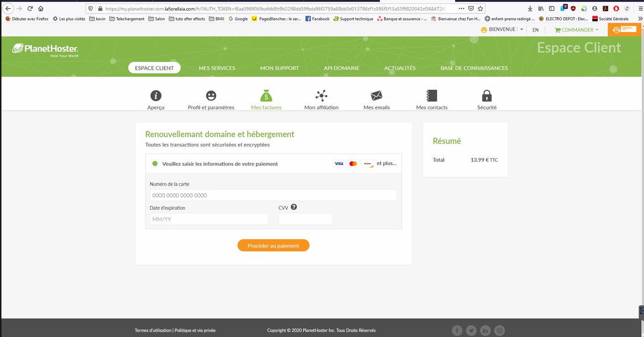Open the BMX bookmarks folder
644x337 pixels.
pos(217,19)
